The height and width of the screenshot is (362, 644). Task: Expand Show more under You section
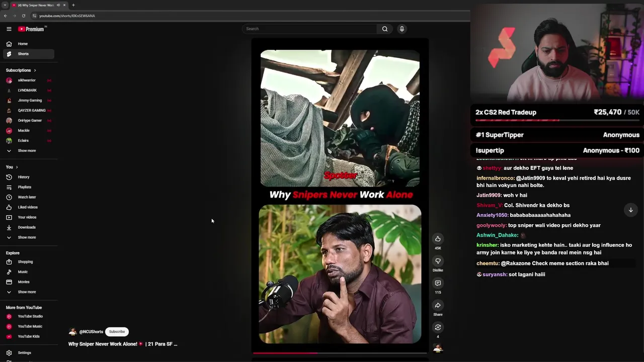pyautogui.click(x=29, y=237)
